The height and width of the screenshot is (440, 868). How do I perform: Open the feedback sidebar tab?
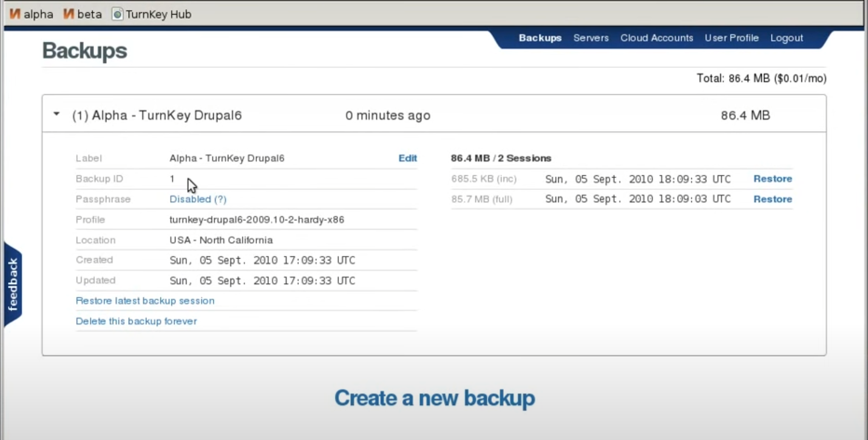[x=12, y=282]
